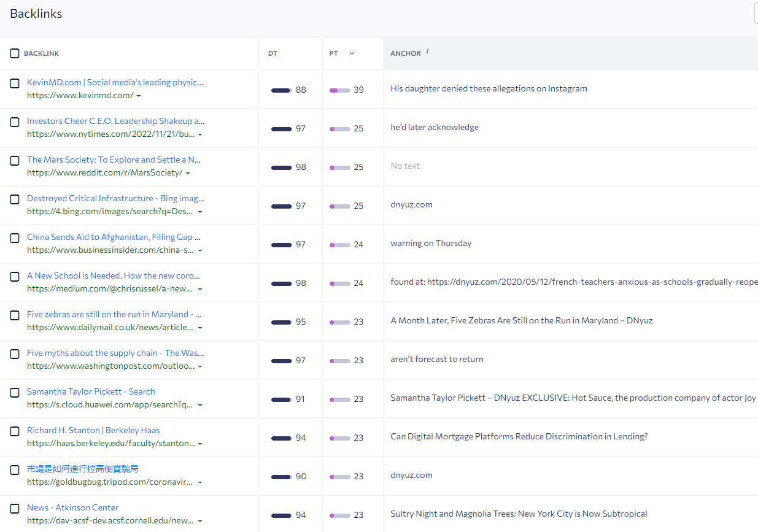Tick the checkbox for KevinMD.com row
This screenshot has height=532, width=758.
[15, 83]
